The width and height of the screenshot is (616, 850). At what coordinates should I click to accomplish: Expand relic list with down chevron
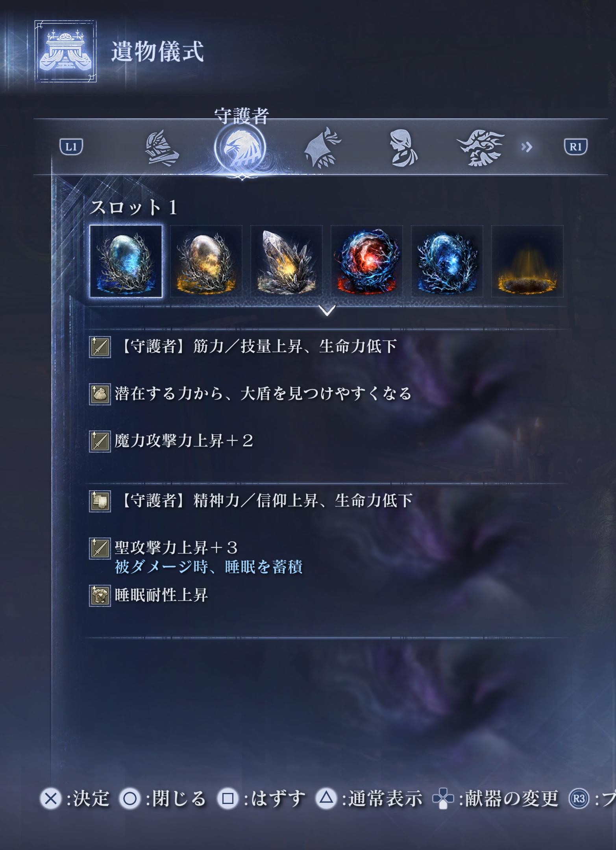327,310
